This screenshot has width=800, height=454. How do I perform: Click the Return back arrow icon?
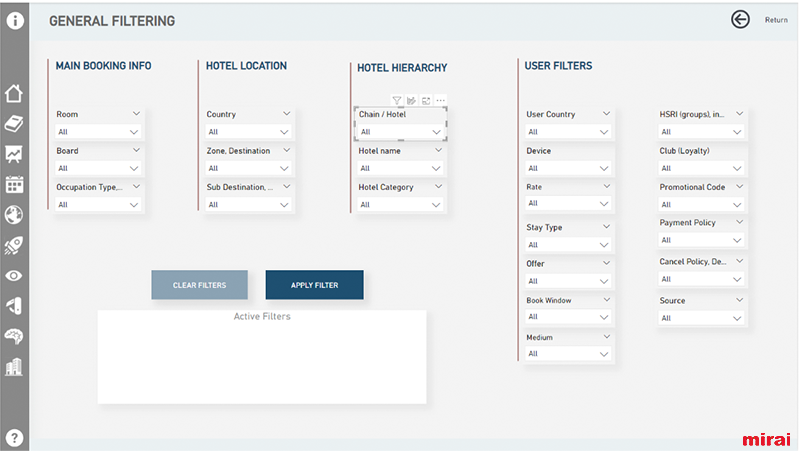pos(740,19)
